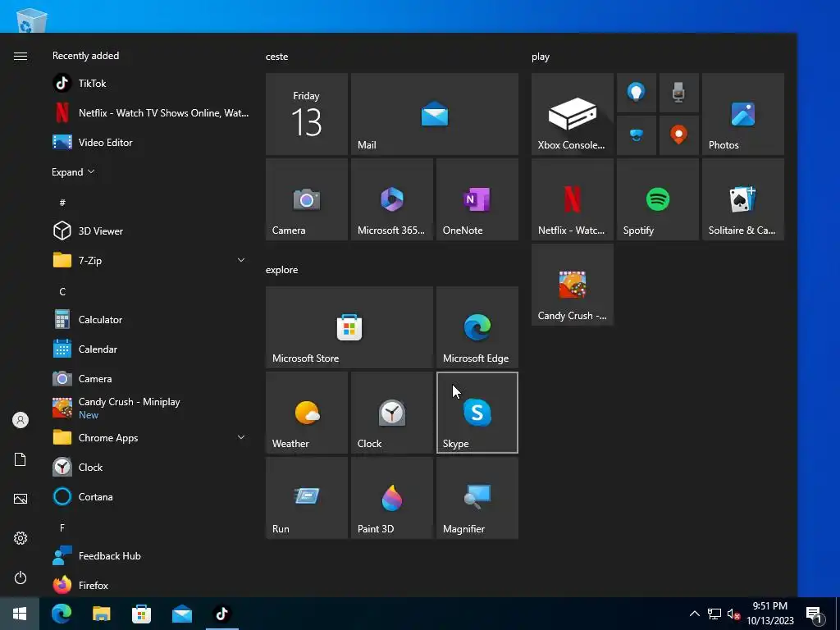Click the 'ceste' group header
The height and width of the screenshot is (630, 840).
pyautogui.click(x=277, y=57)
